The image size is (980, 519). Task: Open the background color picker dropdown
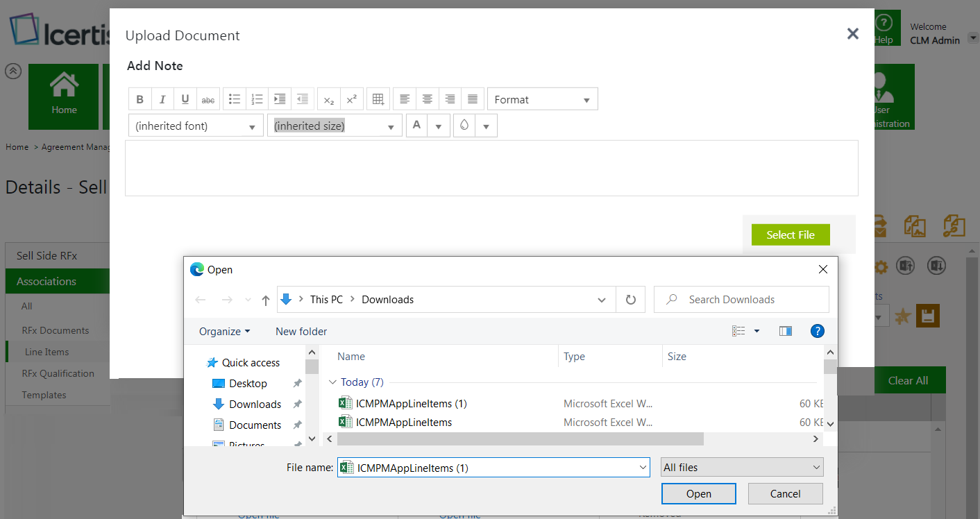[486, 126]
